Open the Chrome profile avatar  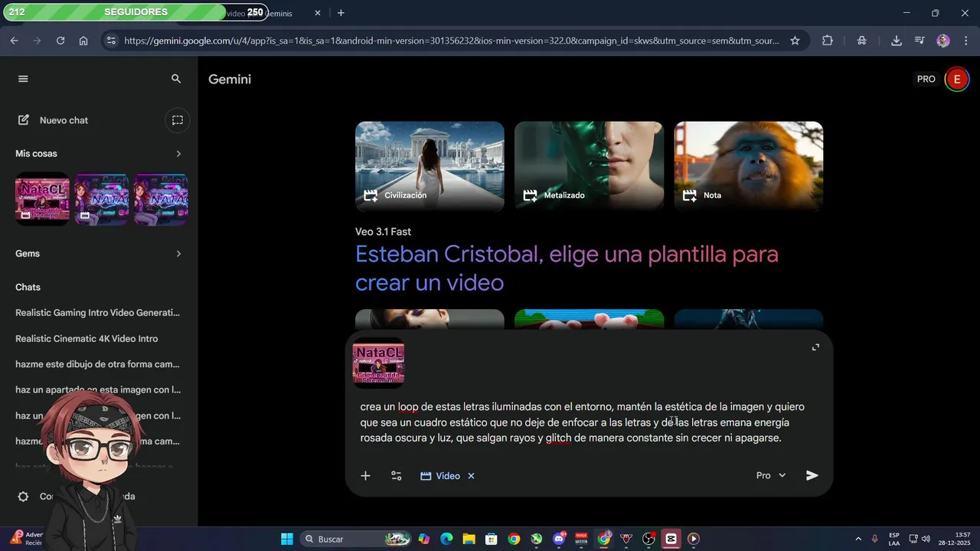(x=943, y=41)
